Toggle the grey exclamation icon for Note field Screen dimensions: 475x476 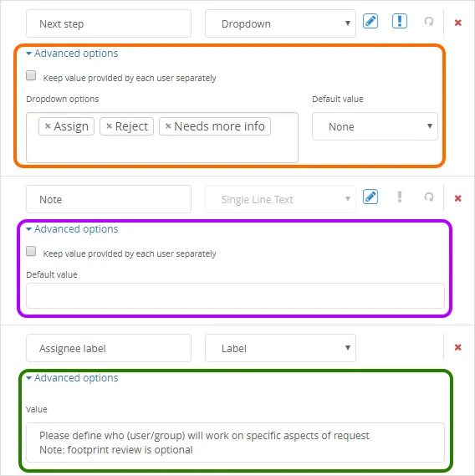point(400,197)
